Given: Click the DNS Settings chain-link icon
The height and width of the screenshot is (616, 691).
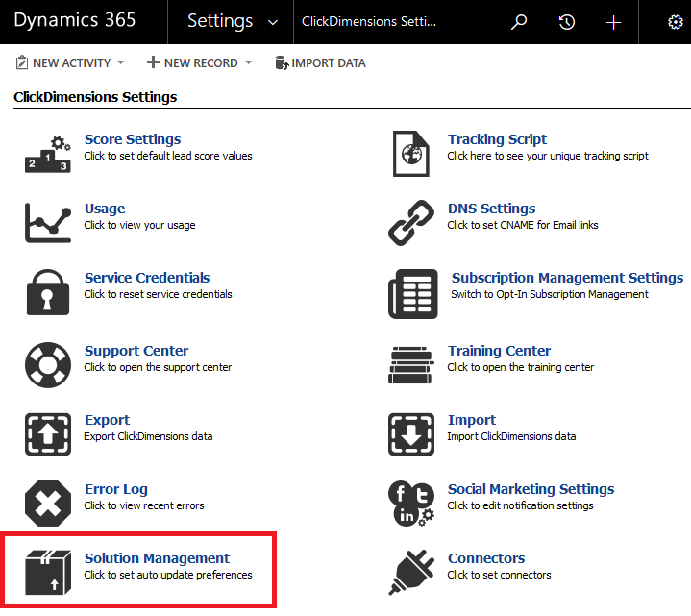Looking at the screenshot, I should click(410, 223).
